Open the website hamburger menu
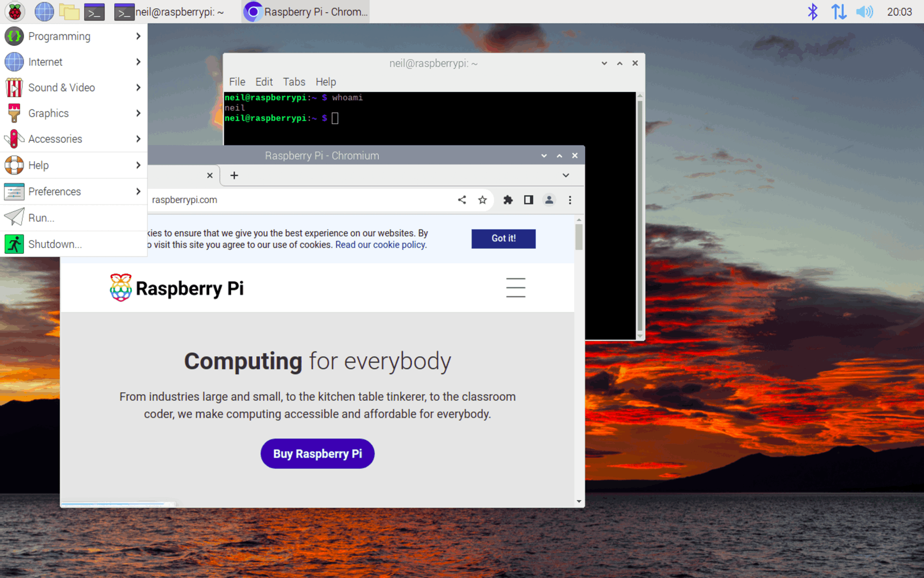 [515, 287]
